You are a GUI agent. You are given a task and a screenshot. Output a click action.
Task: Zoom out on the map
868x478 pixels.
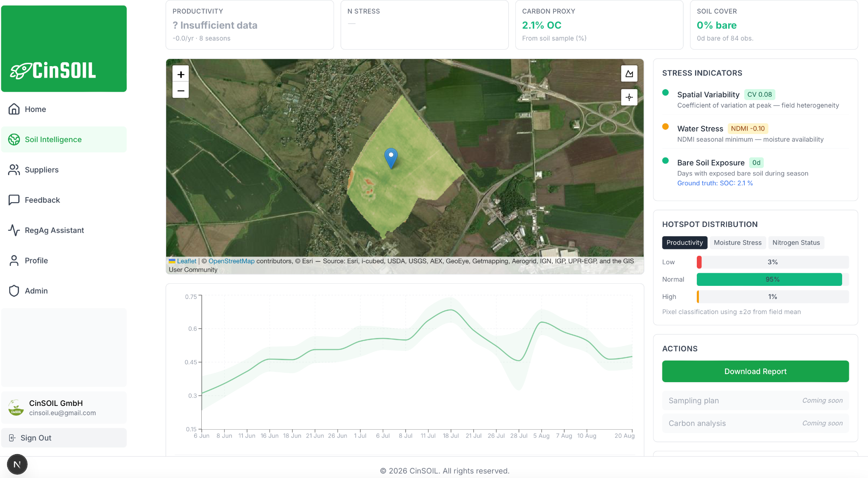click(x=181, y=90)
